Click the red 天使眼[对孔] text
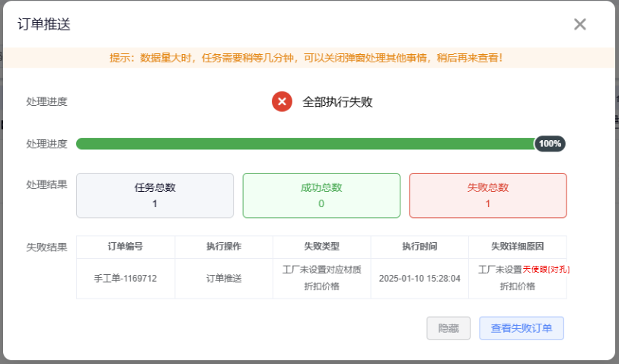619x364 pixels. click(x=546, y=270)
